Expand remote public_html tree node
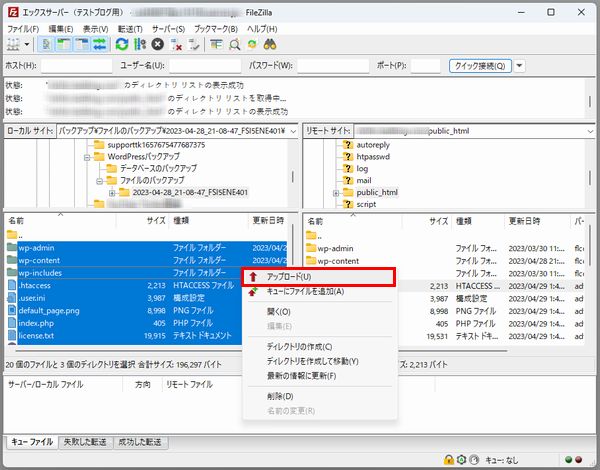 click(336, 193)
